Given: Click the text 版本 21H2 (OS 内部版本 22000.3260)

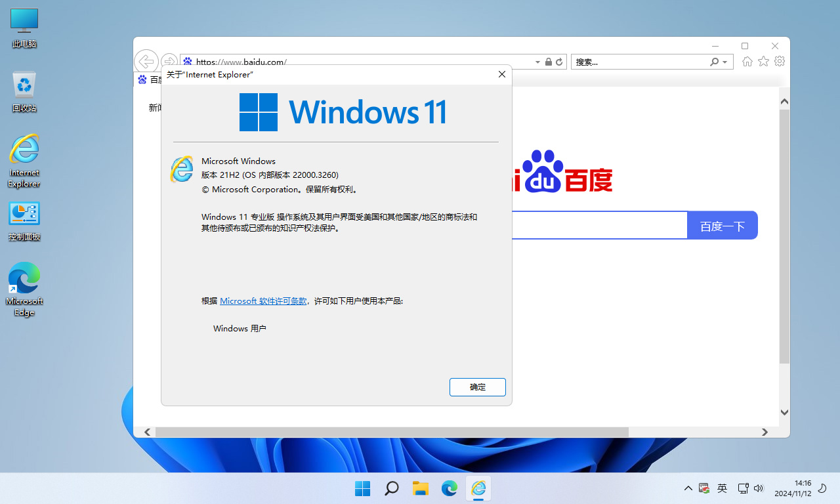Looking at the screenshot, I should click(x=270, y=175).
